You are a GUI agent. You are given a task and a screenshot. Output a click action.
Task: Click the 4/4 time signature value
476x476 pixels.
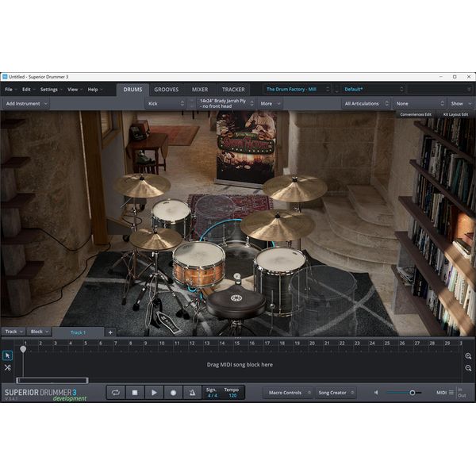click(x=212, y=396)
